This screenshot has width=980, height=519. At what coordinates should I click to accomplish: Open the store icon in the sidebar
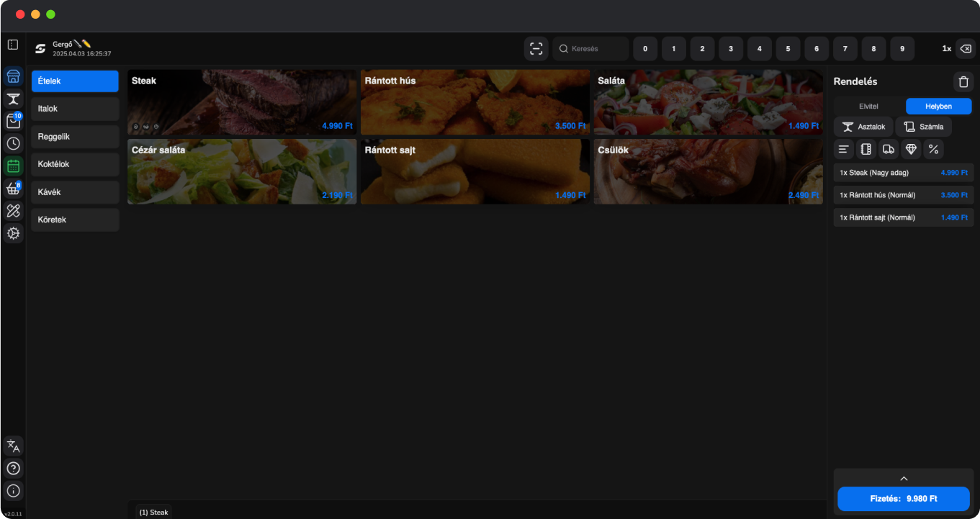pyautogui.click(x=13, y=77)
